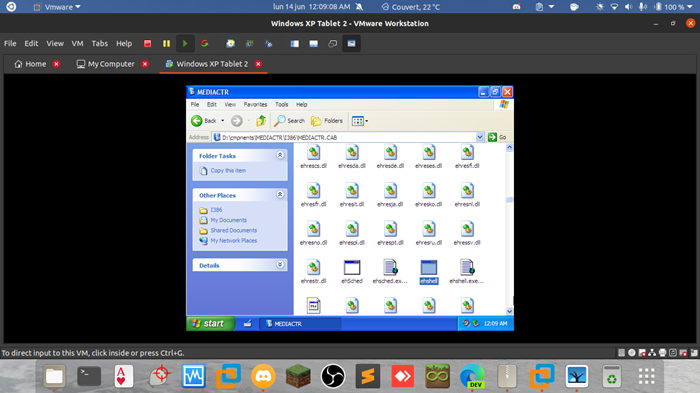This screenshot has width=700, height=393.
Task: Select the ehresja.dll file
Action: click(x=390, y=195)
